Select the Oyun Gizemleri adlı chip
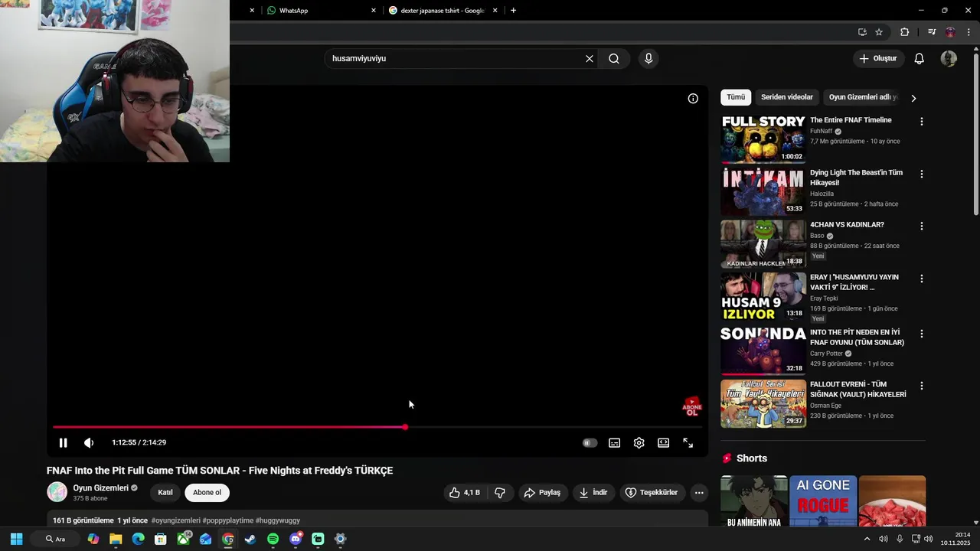This screenshot has width=980, height=551. 863,97
